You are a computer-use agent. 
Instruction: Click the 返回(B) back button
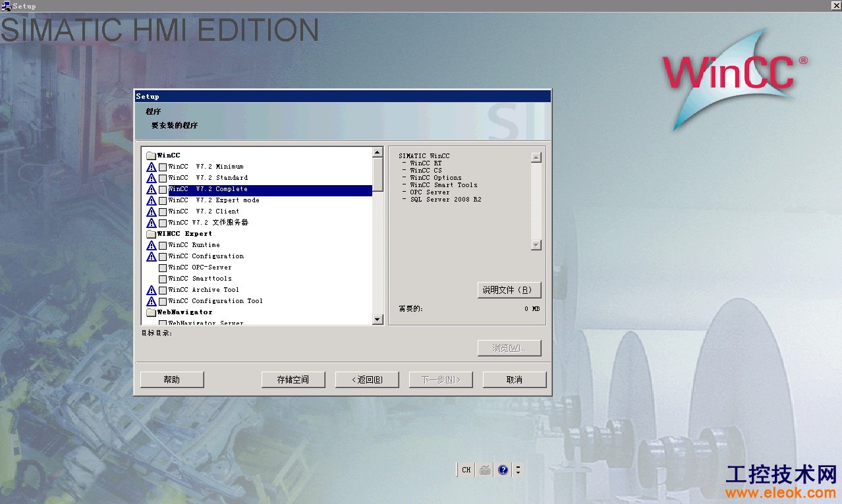coord(367,379)
